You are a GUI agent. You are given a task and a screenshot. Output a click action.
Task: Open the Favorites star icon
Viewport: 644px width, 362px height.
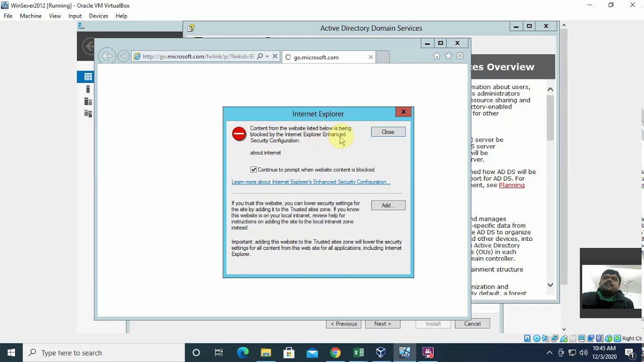point(448,56)
